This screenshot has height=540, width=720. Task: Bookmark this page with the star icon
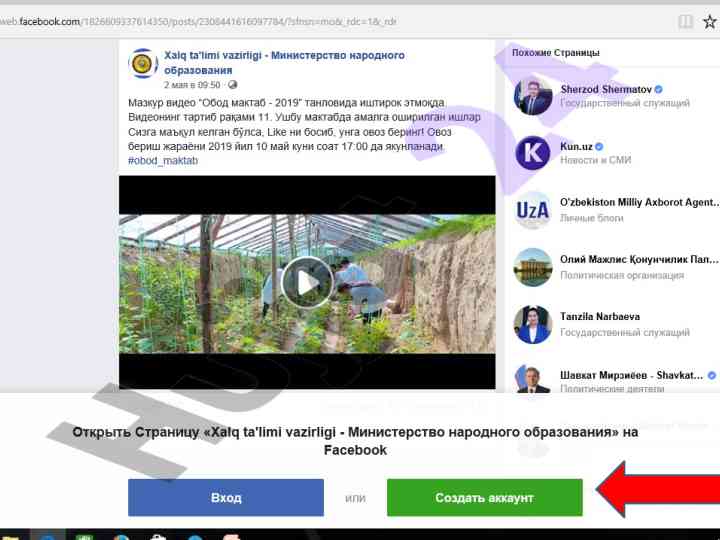click(x=712, y=21)
